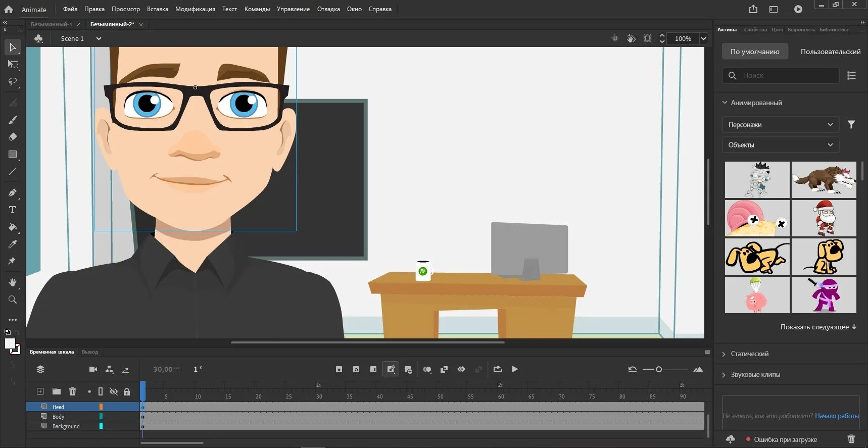Toggle Auto Keyframe icon
This screenshot has width=868, height=448.
point(391,369)
